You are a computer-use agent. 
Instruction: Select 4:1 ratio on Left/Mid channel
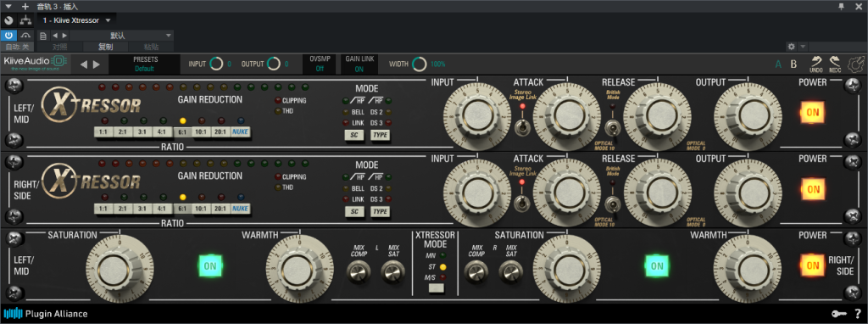point(163,131)
